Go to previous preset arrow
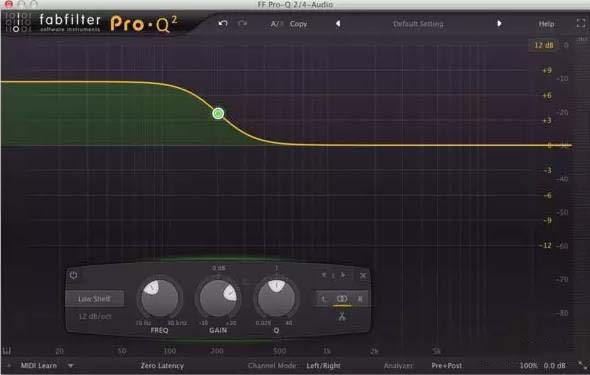This screenshot has height=375, width=590. tap(338, 23)
